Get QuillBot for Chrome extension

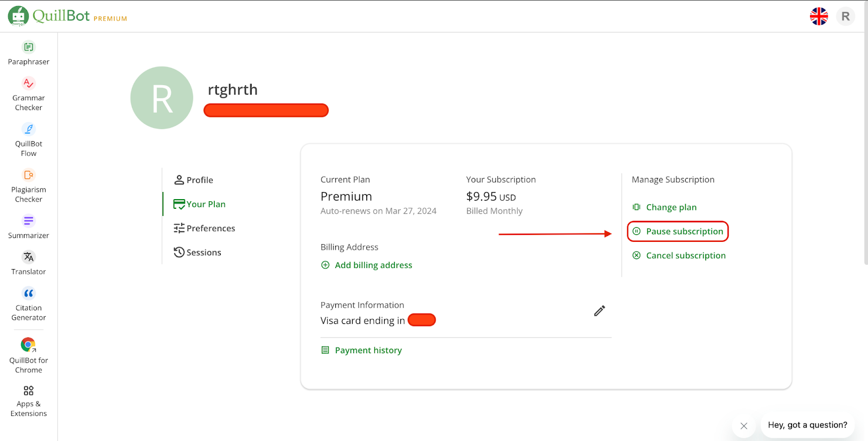pos(29,355)
